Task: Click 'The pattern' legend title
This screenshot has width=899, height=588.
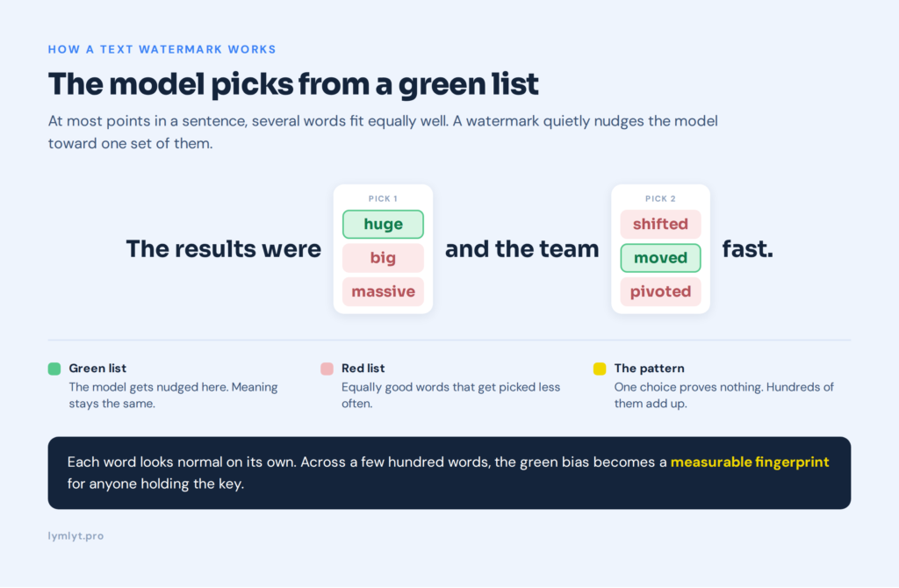Action: [649, 369]
